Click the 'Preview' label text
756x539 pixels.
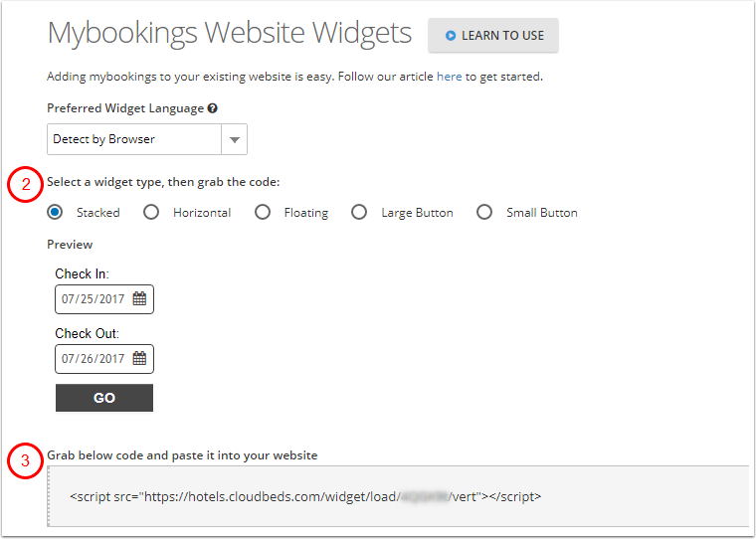click(70, 245)
